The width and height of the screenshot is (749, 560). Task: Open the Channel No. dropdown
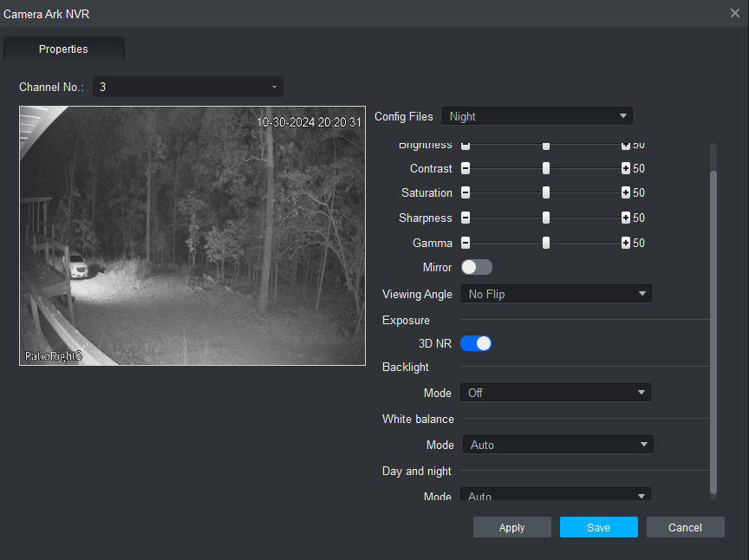pyautogui.click(x=188, y=87)
